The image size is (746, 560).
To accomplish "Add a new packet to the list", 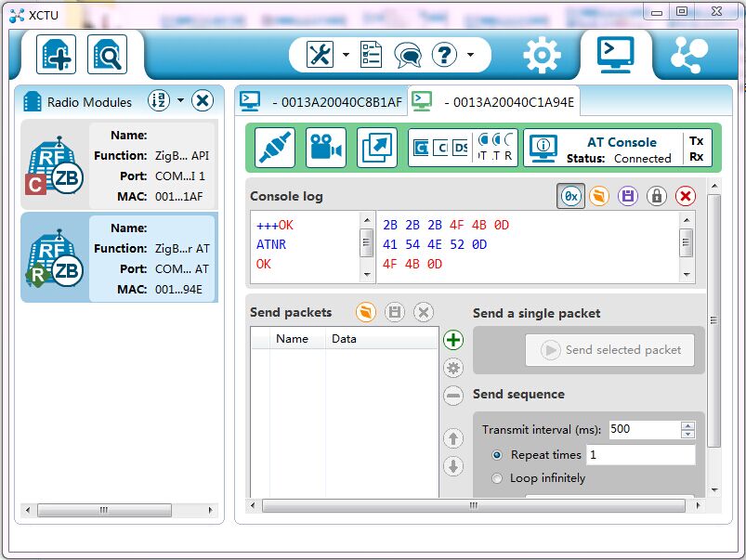I will coord(453,340).
